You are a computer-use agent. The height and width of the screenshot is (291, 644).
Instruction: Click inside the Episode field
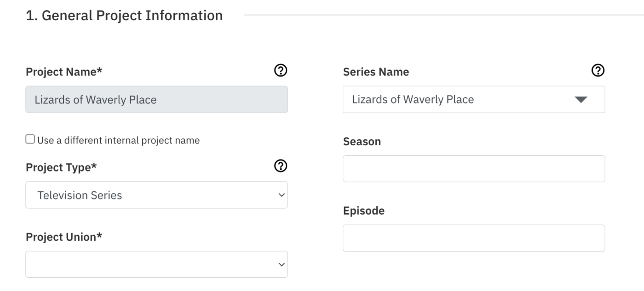pyautogui.click(x=473, y=238)
